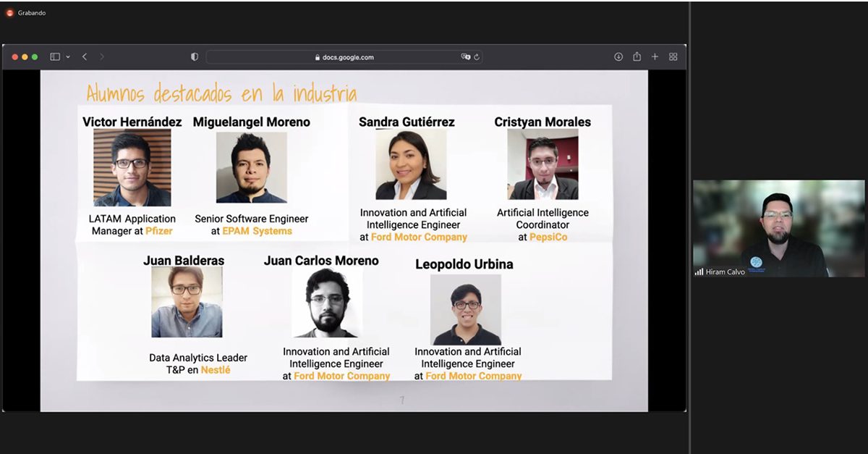Screen dimensions: 868x454
Task: Click the translate icon in the address bar
Action: click(466, 56)
